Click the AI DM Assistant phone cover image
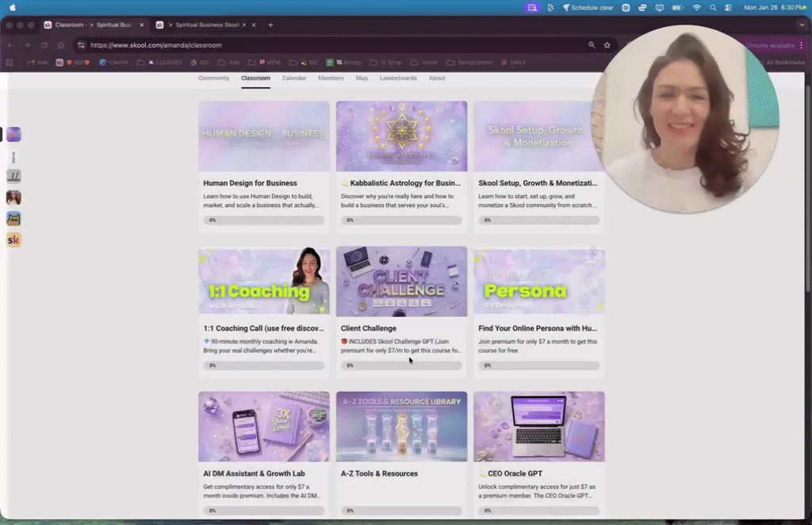Viewport: 812px width, 525px height. (x=263, y=427)
